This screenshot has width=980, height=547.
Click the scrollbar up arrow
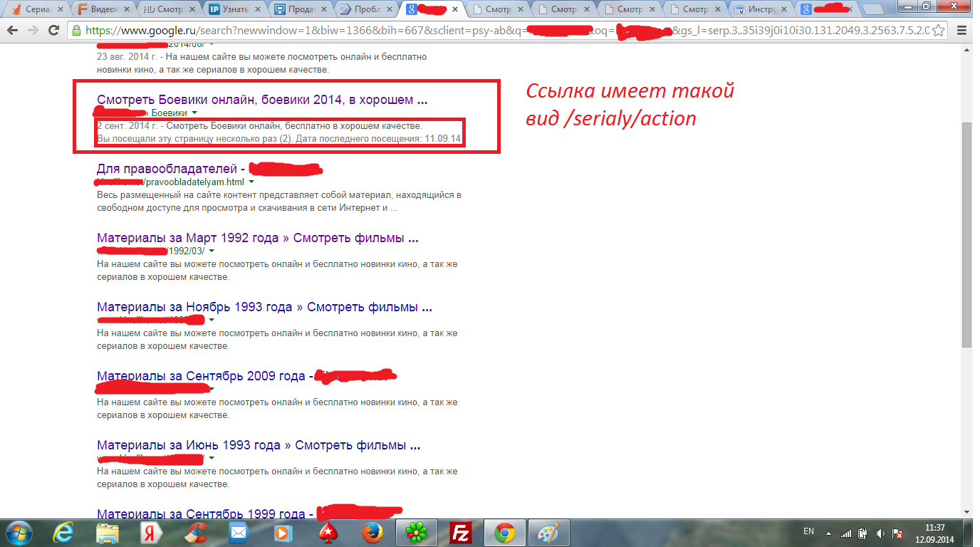click(x=966, y=48)
